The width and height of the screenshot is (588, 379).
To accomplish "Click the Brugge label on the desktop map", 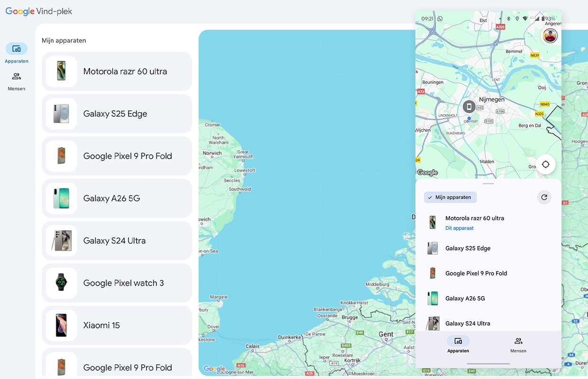I will coord(350,317).
